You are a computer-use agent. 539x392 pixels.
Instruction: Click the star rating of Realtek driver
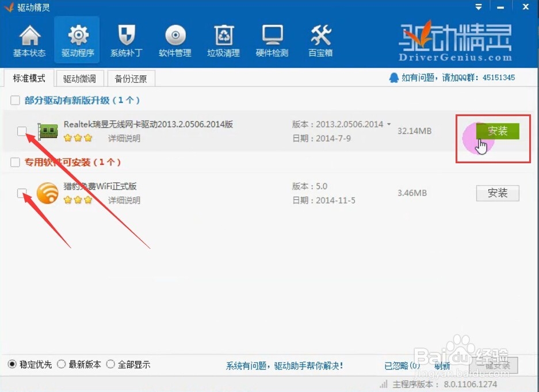click(x=78, y=138)
